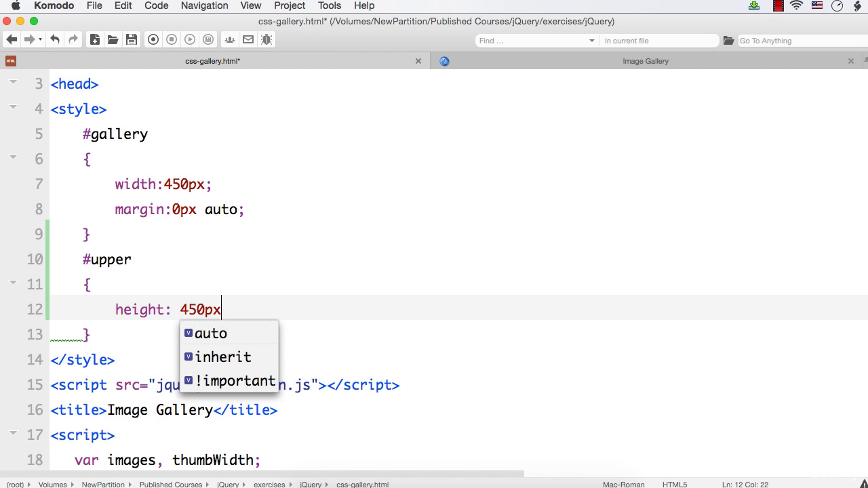Click the green download tray icon
Screen dimensions: 868x488
pos(754,5)
